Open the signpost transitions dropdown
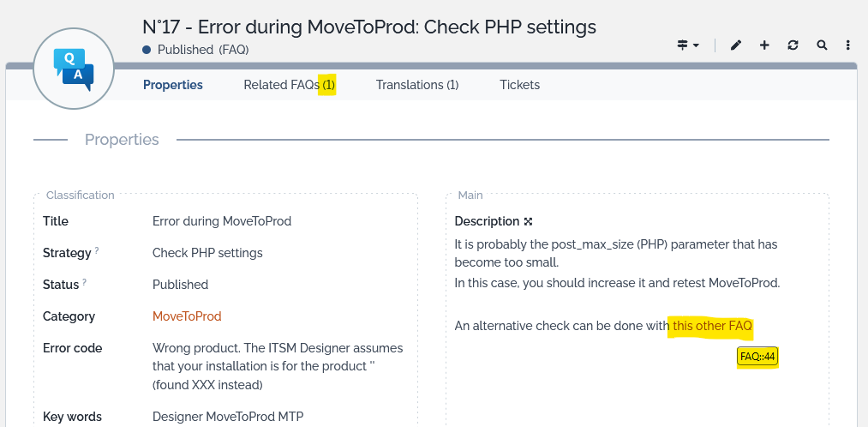The width and height of the screenshot is (868, 427). pos(688,45)
